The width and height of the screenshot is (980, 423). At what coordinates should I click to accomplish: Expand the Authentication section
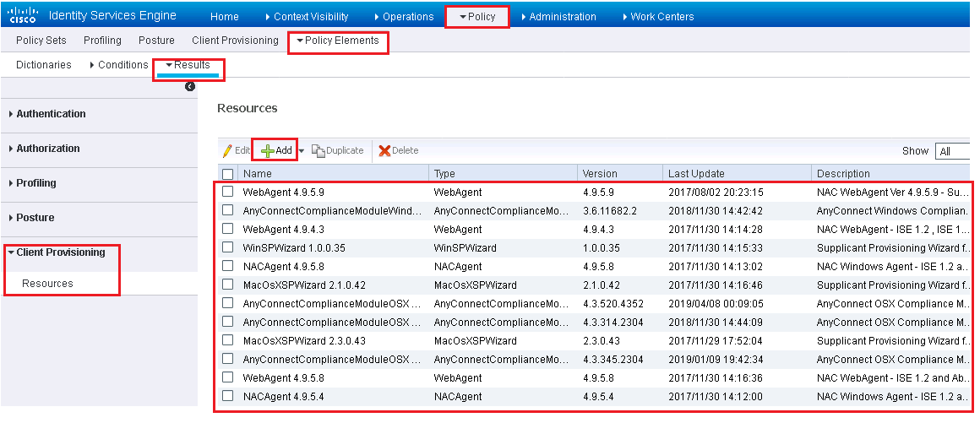48,114
